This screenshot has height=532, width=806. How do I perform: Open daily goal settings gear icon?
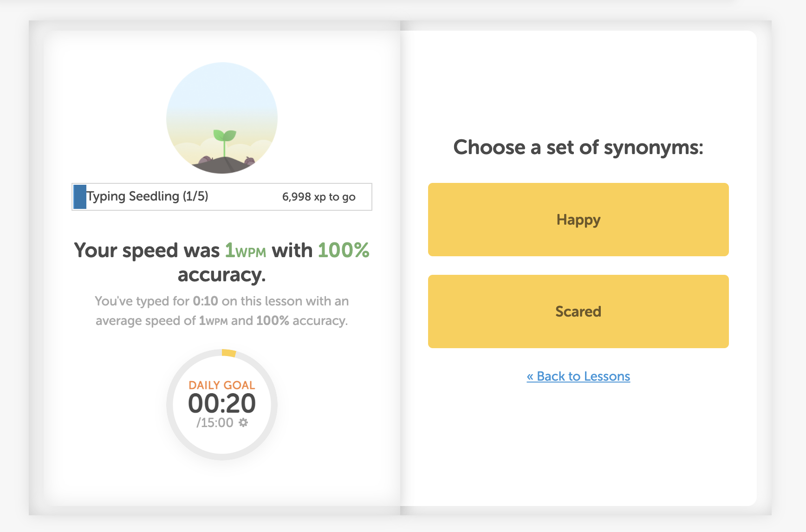243,422
